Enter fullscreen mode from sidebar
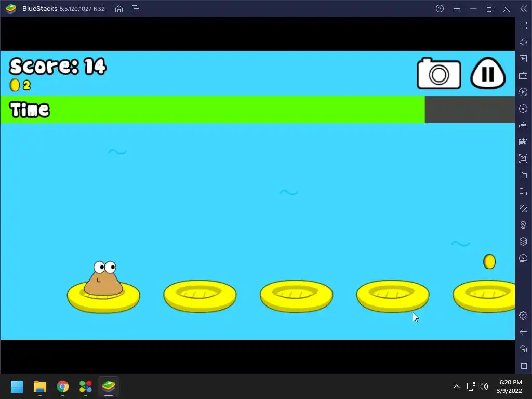The image size is (532, 399). click(x=523, y=25)
